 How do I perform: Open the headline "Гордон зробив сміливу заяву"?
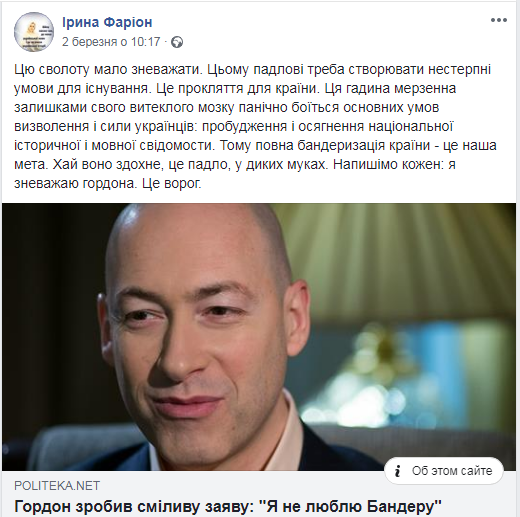132,507
